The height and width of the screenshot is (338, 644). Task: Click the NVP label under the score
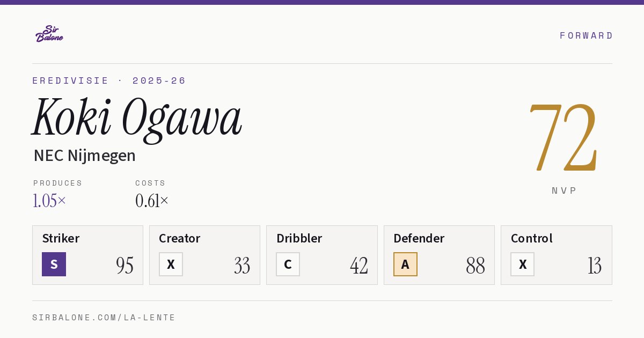click(x=564, y=190)
